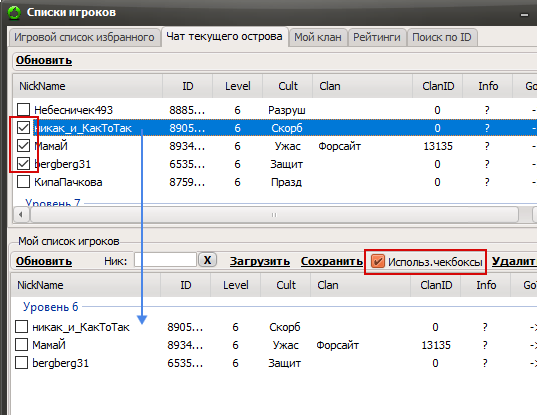Open the Игровой список избранного tab
This screenshot has height=415, width=537.
(x=84, y=37)
